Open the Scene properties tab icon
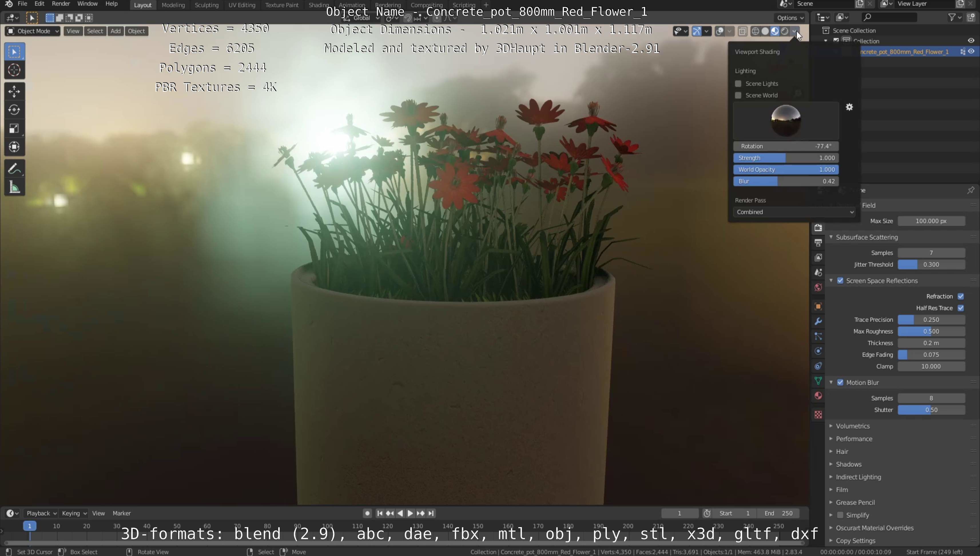The width and height of the screenshot is (980, 556). pyautogui.click(x=818, y=272)
